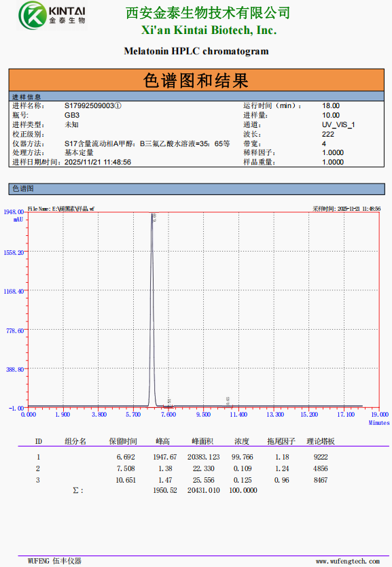The height and width of the screenshot is (567, 392).
Task: Click concentration value '99.766'
Action: click(242, 457)
